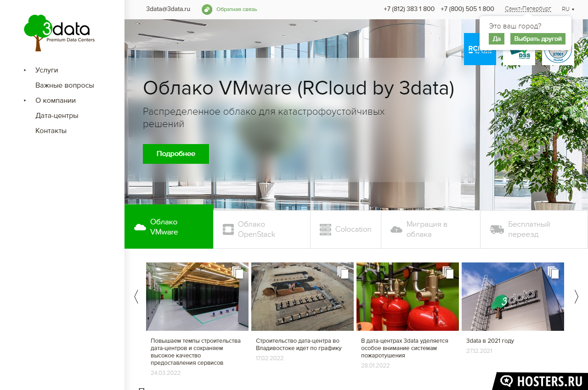Click the 3data@3data.ru email link
The image size is (588, 390).
[168, 9]
